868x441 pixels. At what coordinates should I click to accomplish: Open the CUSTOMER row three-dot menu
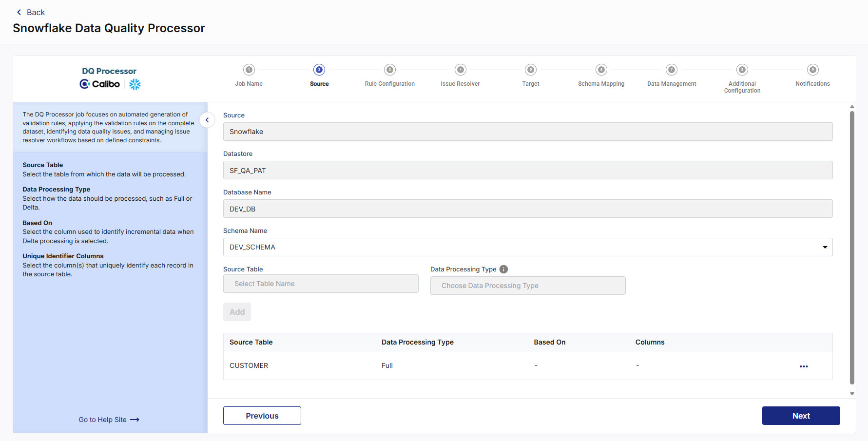tap(804, 366)
